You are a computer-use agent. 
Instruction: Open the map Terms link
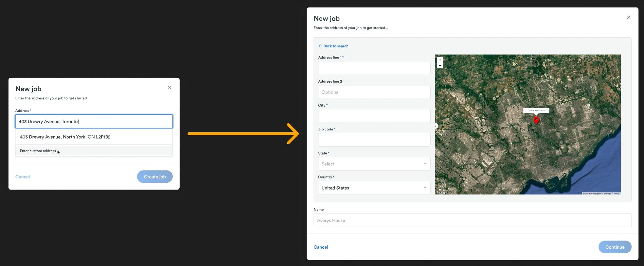(616, 193)
